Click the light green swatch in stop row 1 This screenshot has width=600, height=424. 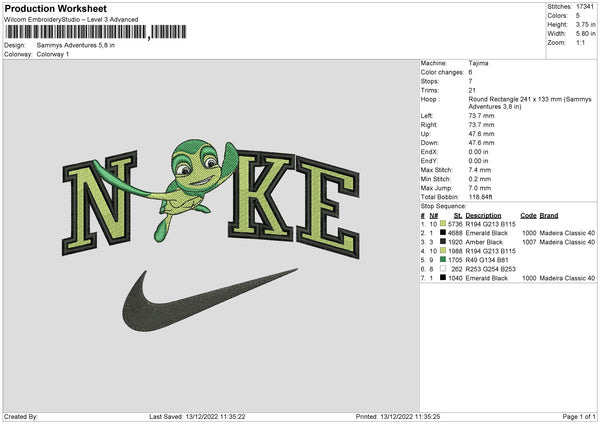pyautogui.click(x=443, y=223)
